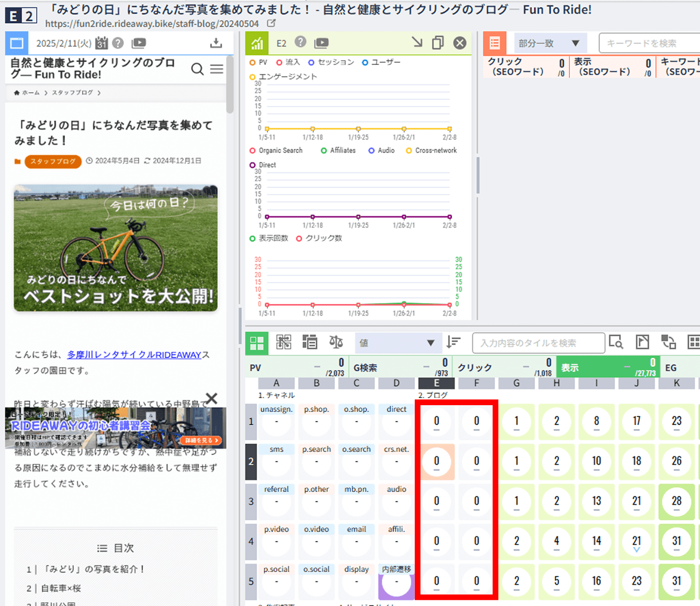
Task: Click the help question mark on the E2 panel
Action: click(x=301, y=43)
